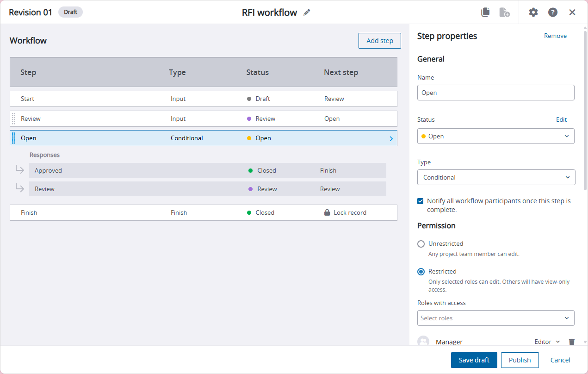Viewport: 588px width, 374px height.
Task: Click the yellow Open status dot
Action: tap(250, 138)
